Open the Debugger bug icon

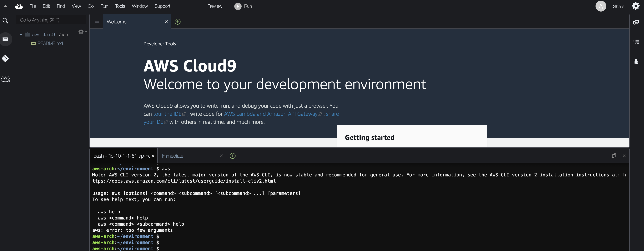coord(636,62)
